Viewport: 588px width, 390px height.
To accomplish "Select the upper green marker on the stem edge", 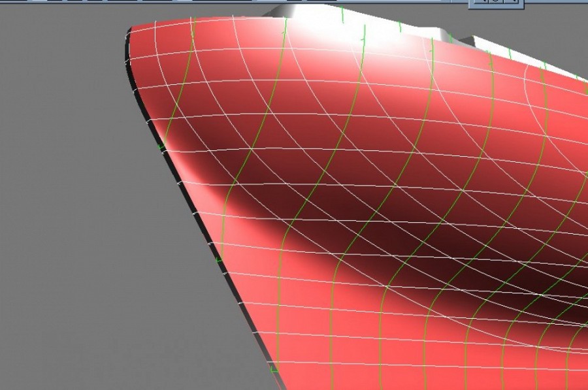I will (161, 148).
